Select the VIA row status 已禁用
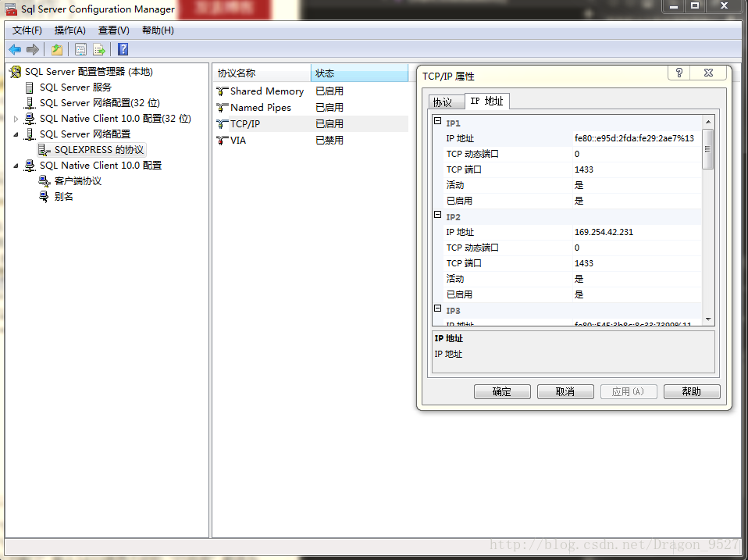The width and height of the screenshot is (748, 560). [329, 141]
